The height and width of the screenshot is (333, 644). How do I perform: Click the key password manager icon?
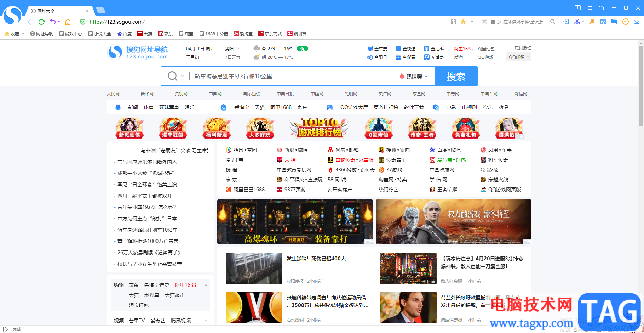[592, 22]
